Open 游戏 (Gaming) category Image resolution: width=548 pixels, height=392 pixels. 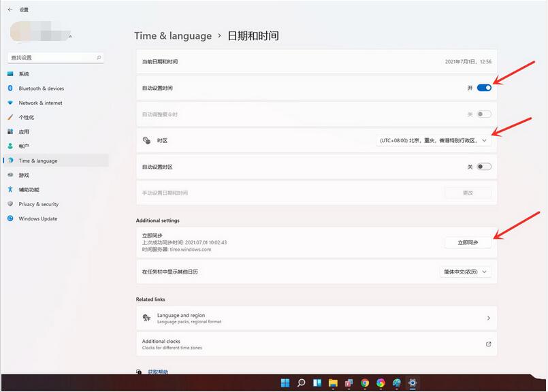pyautogui.click(x=56, y=175)
